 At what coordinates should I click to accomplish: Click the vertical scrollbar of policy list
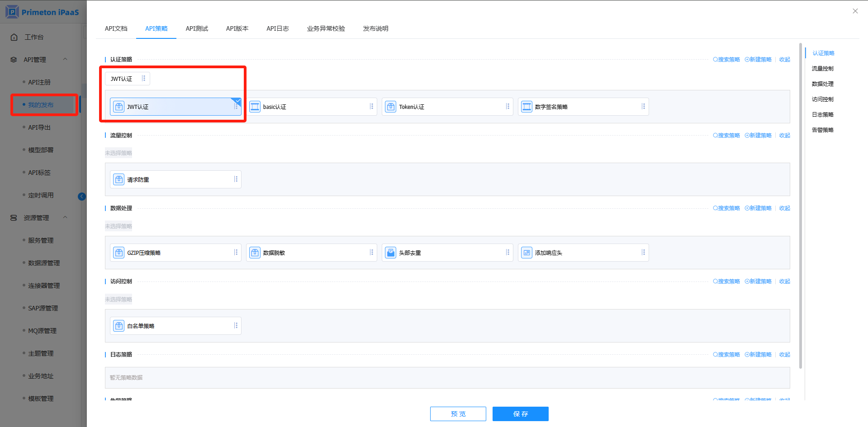(x=800, y=203)
